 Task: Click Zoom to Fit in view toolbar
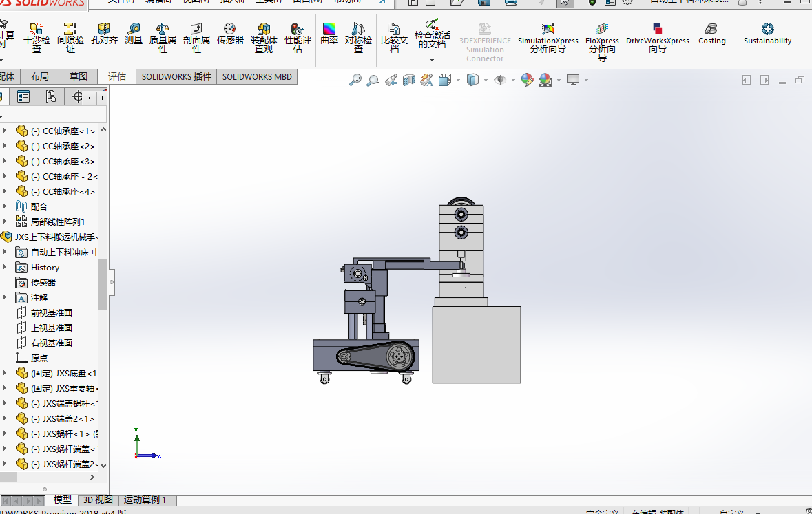click(355, 80)
